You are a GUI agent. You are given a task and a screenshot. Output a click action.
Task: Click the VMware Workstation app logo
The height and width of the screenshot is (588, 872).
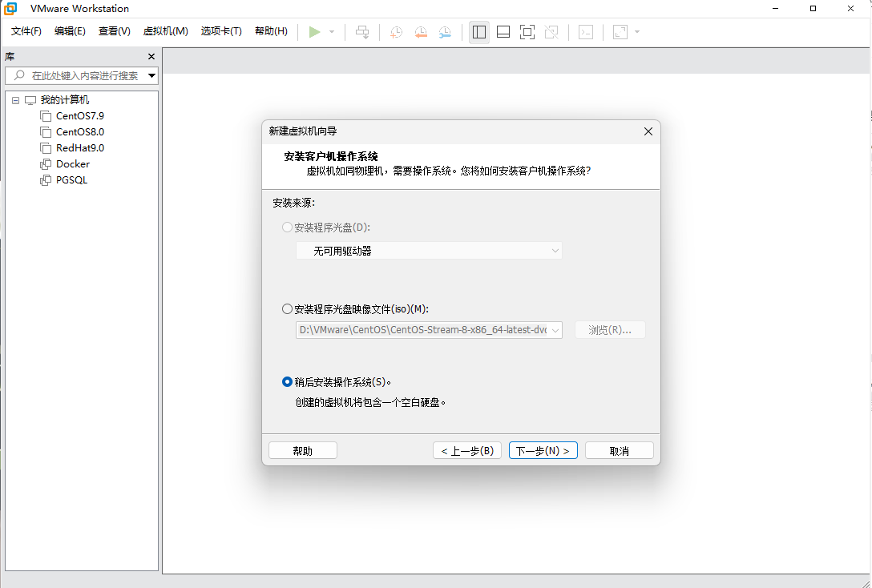click(10, 8)
